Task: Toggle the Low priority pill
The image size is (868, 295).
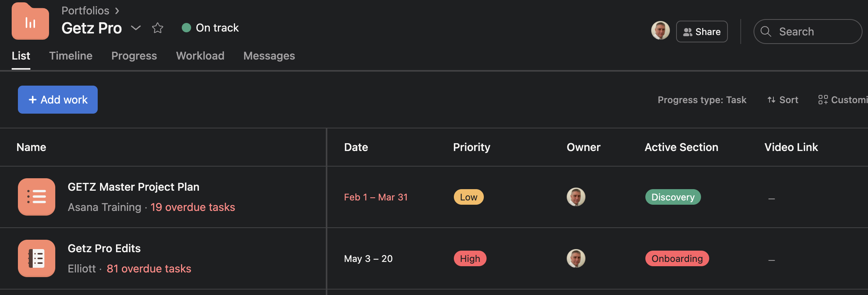Action: (468, 197)
